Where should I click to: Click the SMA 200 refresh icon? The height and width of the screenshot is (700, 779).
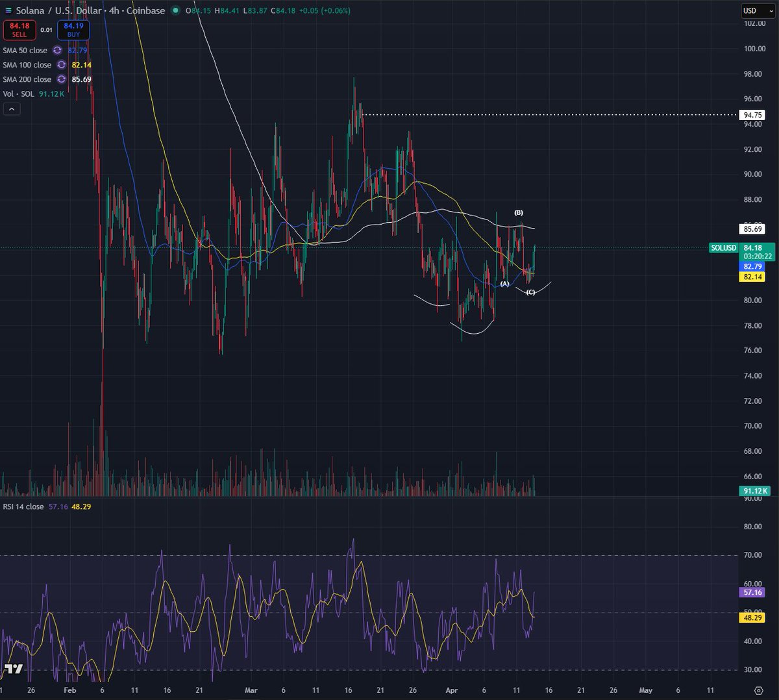62,79
